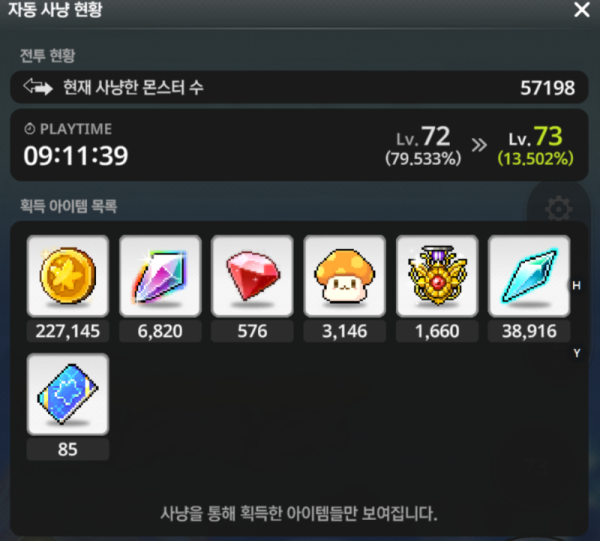The height and width of the screenshot is (541, 600).
Task: Click the 227,145 coin count label
Action: click(x=68, y=331)
